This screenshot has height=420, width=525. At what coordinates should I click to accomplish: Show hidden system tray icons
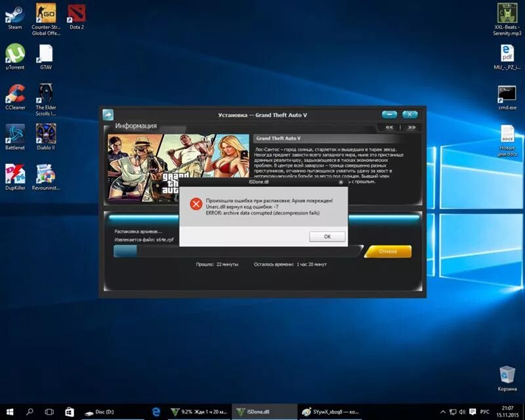point(442,412)
